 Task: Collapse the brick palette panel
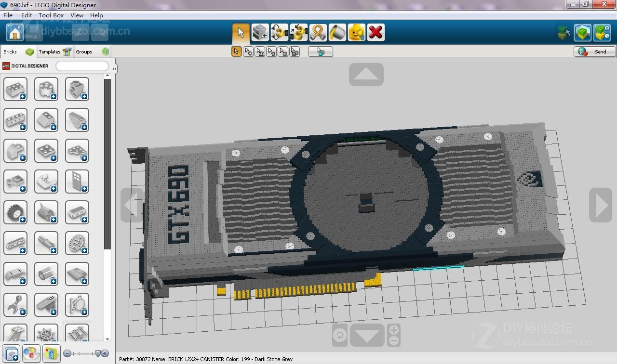coord(114,69)
